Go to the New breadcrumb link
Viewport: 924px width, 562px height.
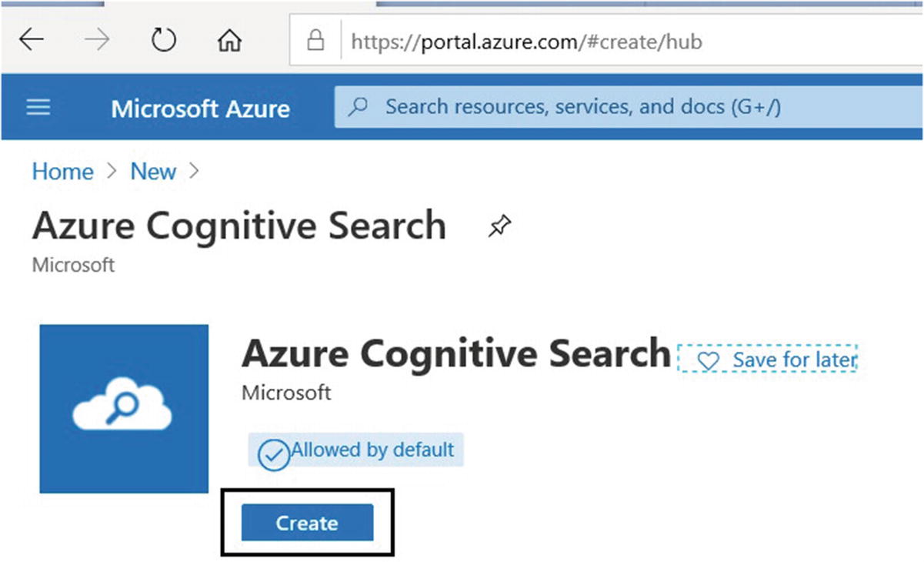point(153,171)
